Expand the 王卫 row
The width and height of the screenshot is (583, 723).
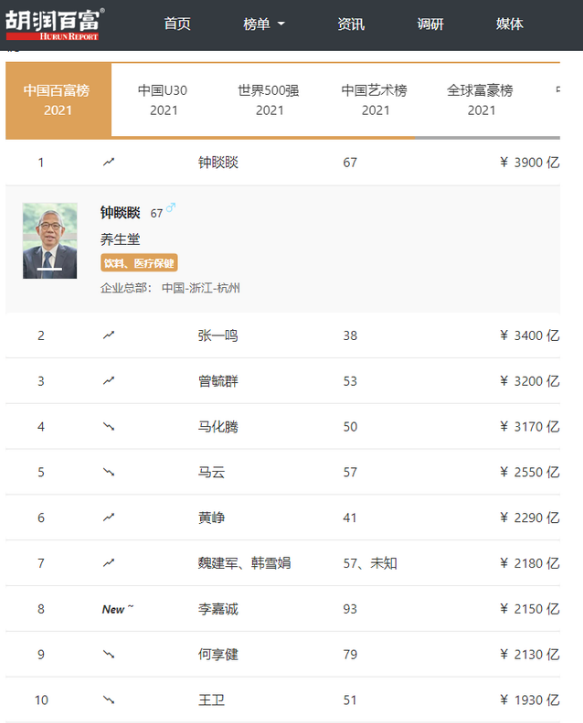pos(283,700)
